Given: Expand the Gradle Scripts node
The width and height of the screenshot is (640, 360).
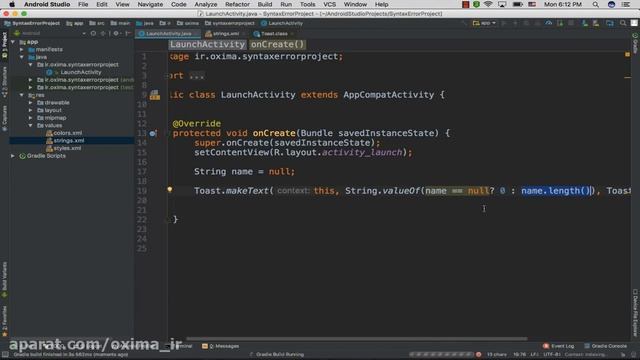Looking at the screenshot, I should (13, 156).
